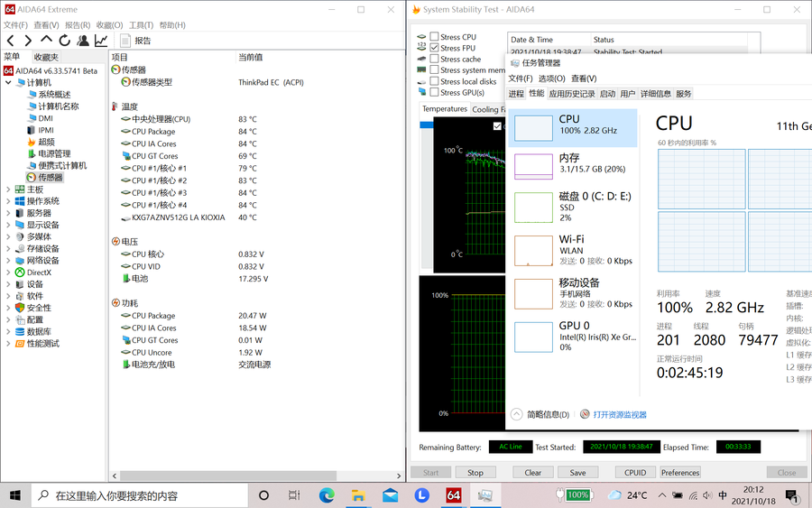Uncheck the Stress FPU checkbox
Screen dimensions: 812x508
(434, 48)
